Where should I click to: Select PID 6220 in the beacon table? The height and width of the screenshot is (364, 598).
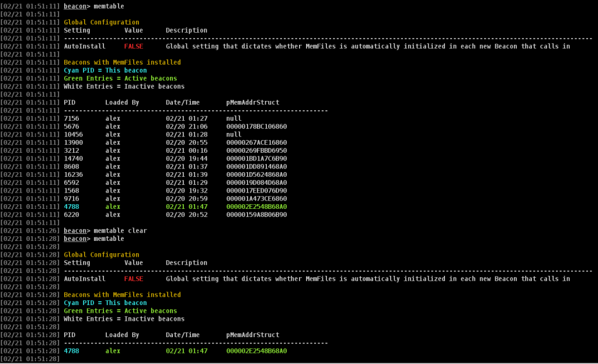point(71,215)
